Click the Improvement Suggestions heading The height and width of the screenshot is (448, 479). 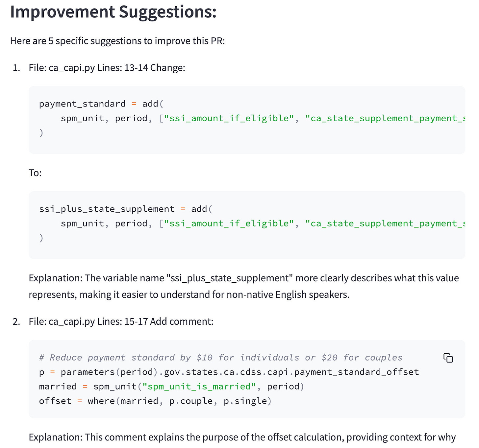[x=113, y=12]
